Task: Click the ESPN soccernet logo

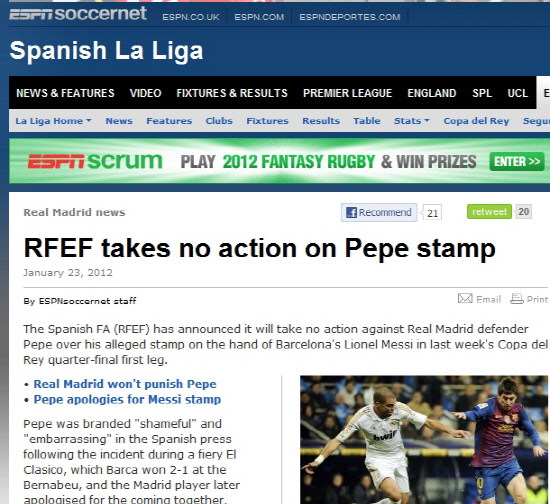Action: [x=78, y=14]
